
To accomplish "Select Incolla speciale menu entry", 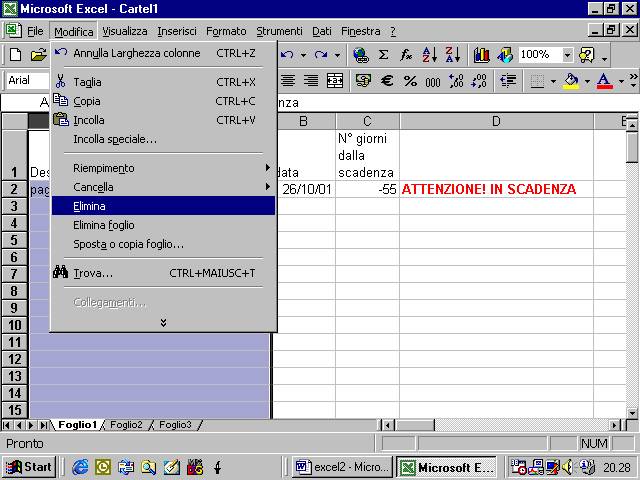I will coord(163,139).
